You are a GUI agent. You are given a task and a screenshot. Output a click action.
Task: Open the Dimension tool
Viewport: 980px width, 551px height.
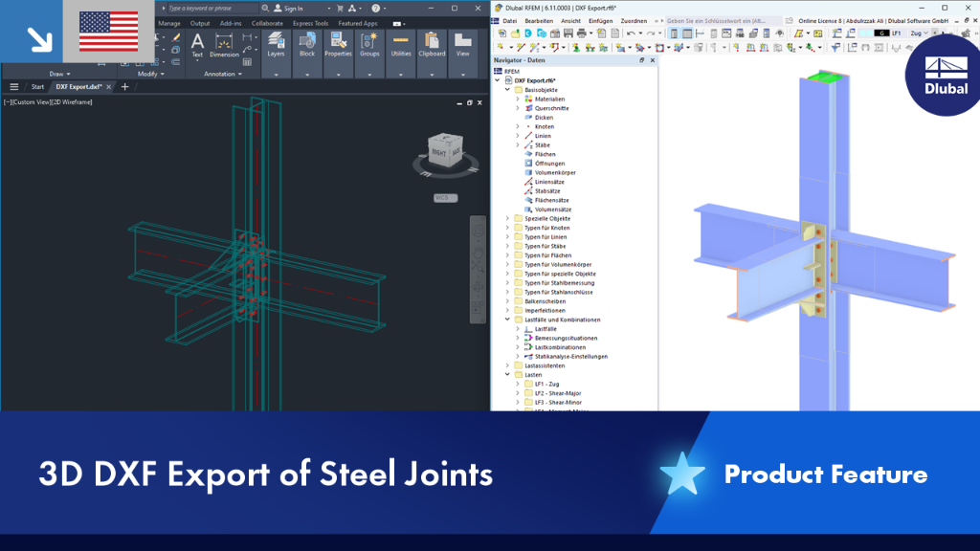pyautogui.click(x=224, y=46)
